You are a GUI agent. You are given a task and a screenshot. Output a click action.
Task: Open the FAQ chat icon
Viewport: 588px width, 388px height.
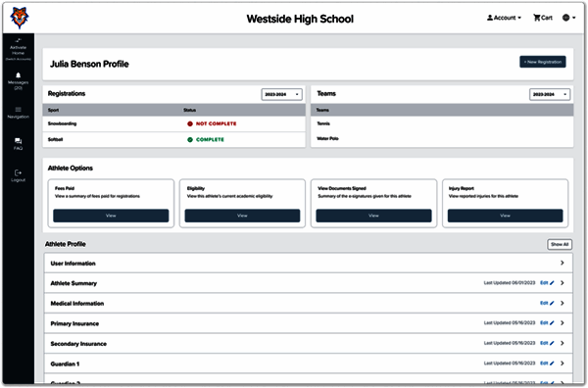[x=18, y=141]
